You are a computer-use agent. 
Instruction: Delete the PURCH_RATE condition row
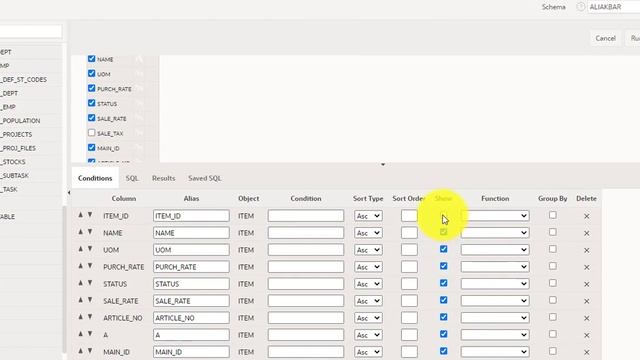pos(587,267)
